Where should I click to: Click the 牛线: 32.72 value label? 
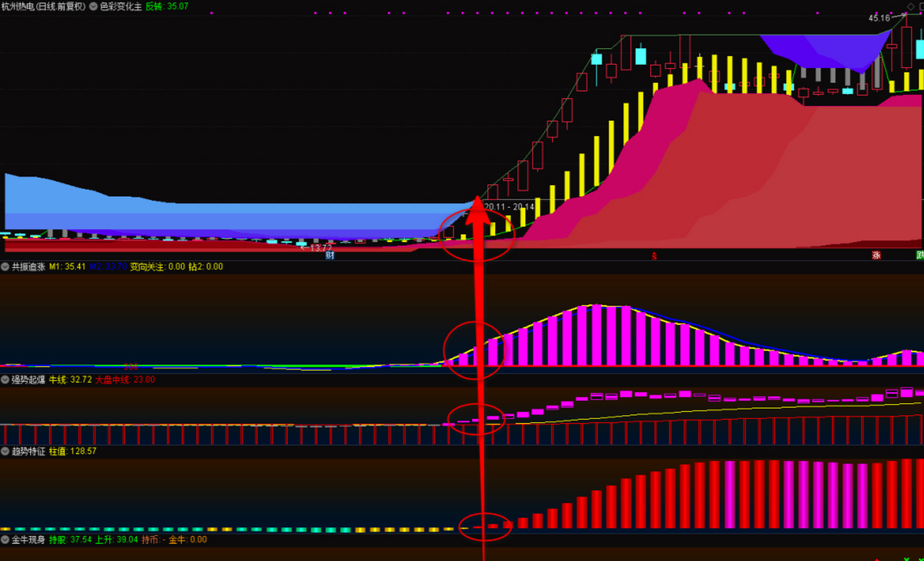70,380
